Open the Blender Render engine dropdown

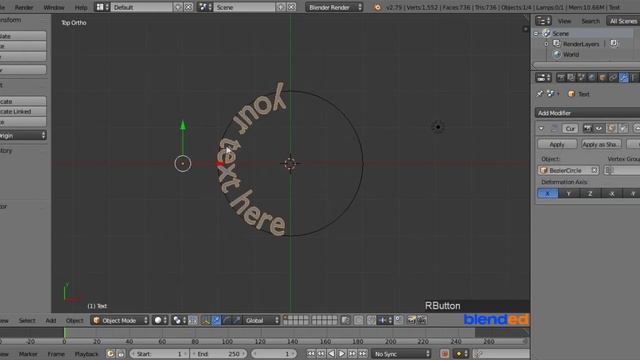click(334, 7)
